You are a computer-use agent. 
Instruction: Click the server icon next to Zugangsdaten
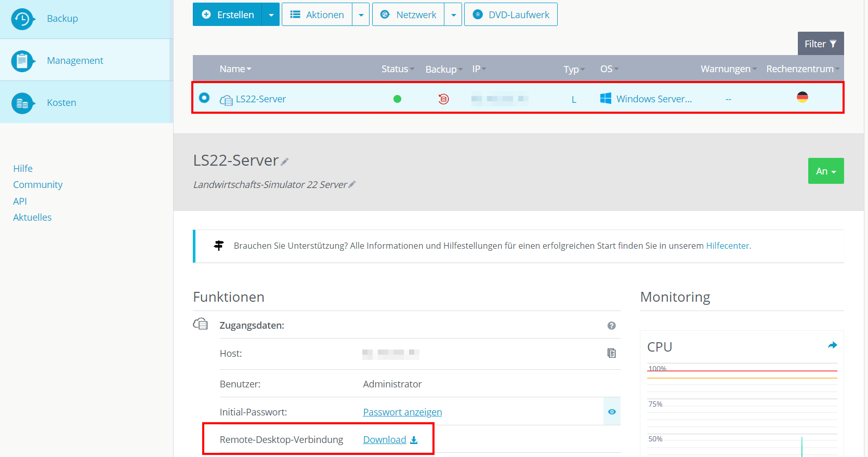[x=201, y=324]
